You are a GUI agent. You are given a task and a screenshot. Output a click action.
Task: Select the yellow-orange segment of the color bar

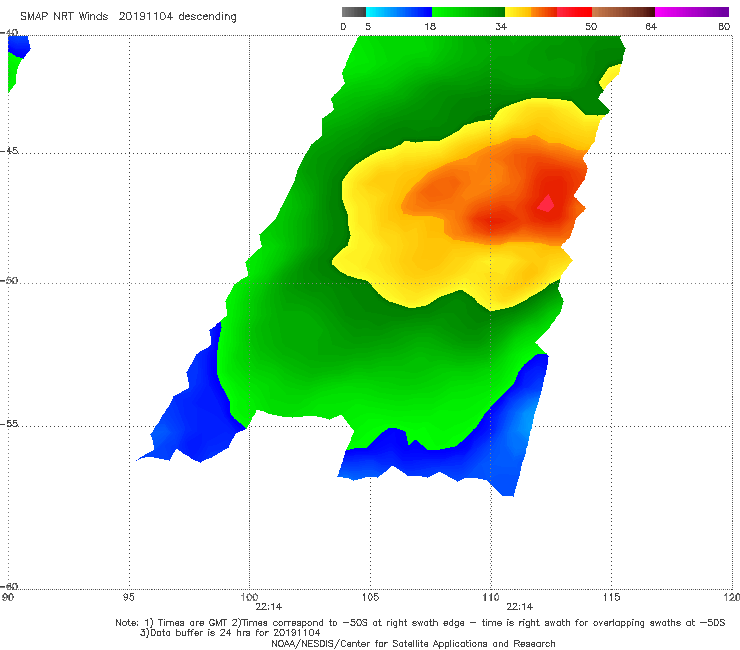tap(531, 12)
